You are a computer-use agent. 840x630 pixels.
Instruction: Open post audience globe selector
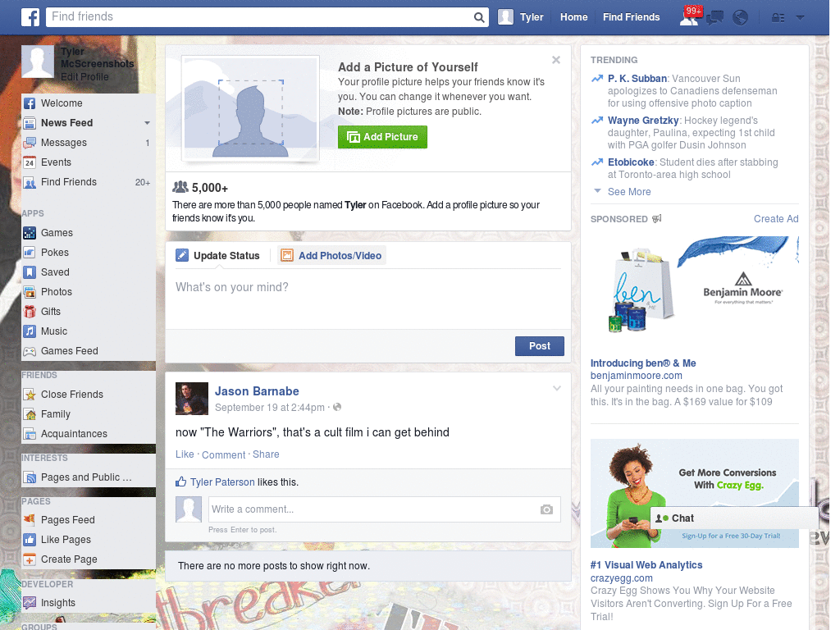(337, 408)
